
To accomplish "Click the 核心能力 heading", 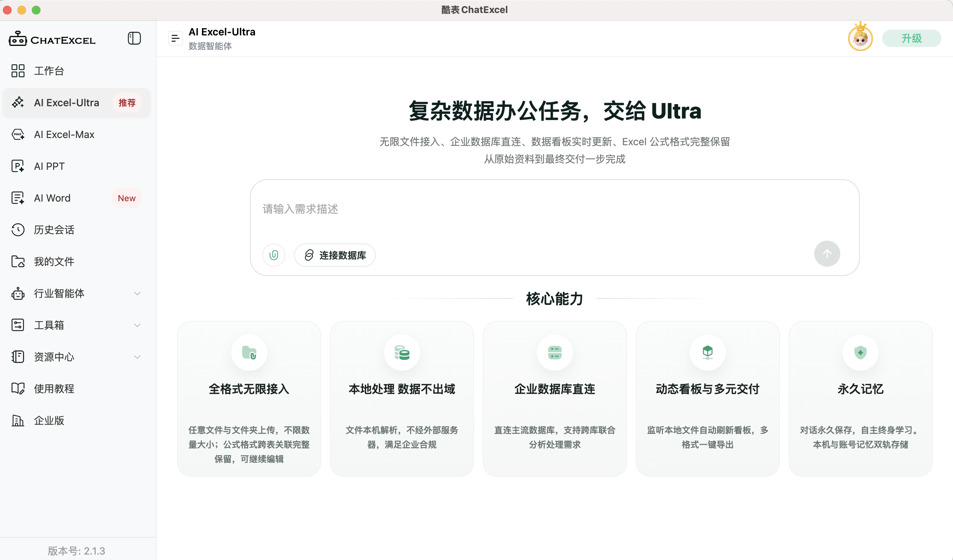I will pos(555,299).
